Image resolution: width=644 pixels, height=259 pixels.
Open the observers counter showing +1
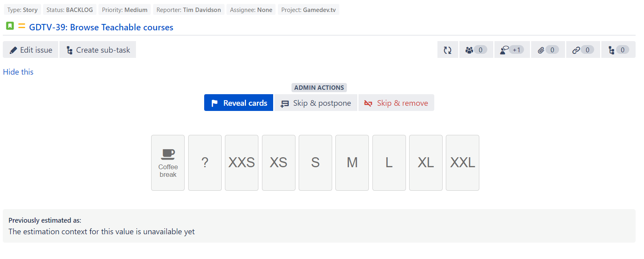[x=512, y=50]
